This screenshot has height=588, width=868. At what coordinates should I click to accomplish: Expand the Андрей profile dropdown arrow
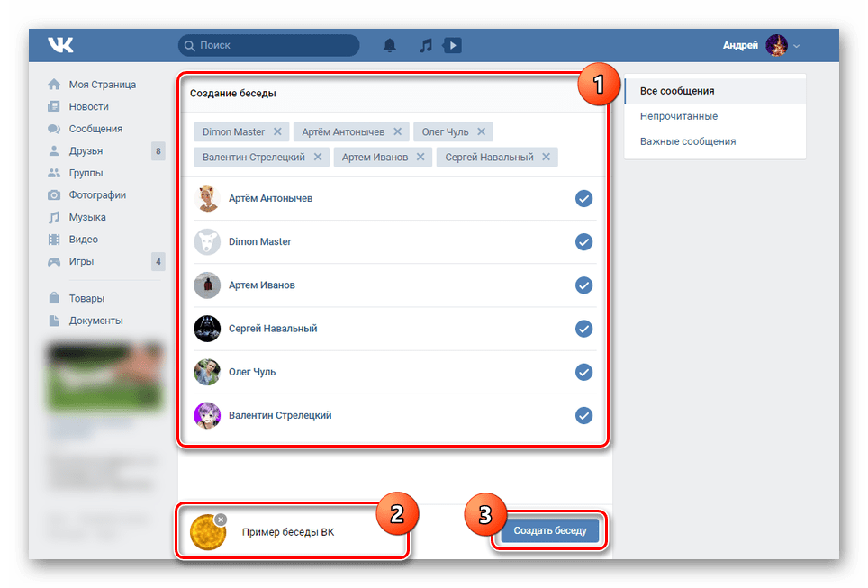796,46
